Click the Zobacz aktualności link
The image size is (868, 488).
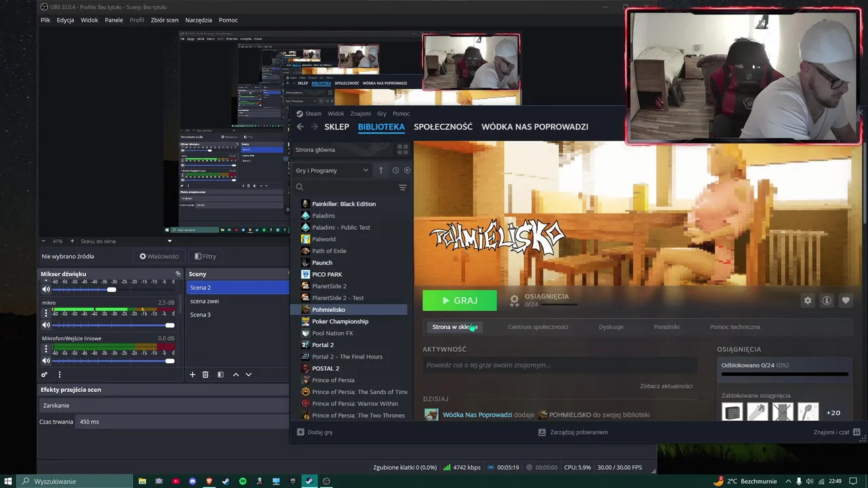point(666,386)
